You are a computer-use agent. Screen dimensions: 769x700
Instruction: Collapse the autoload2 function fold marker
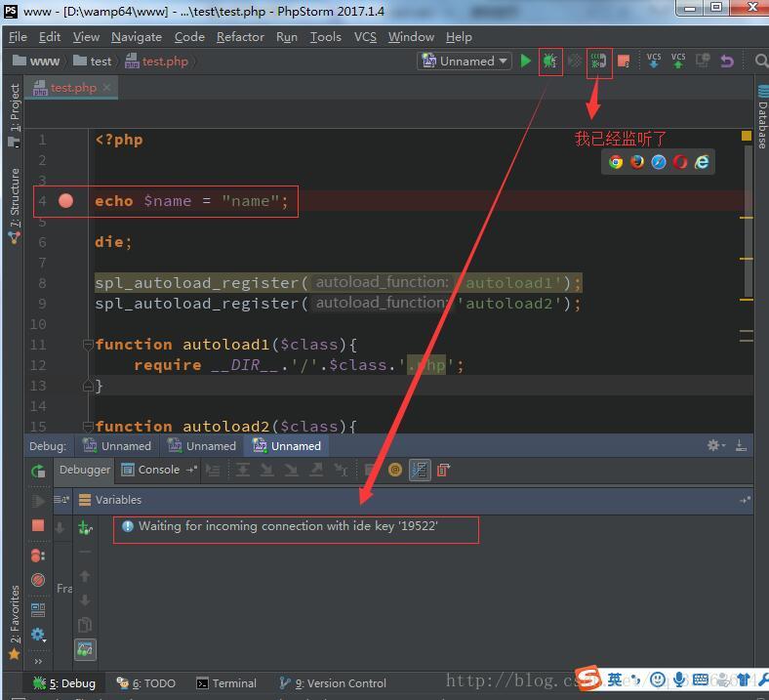click(x=88, y=426)
